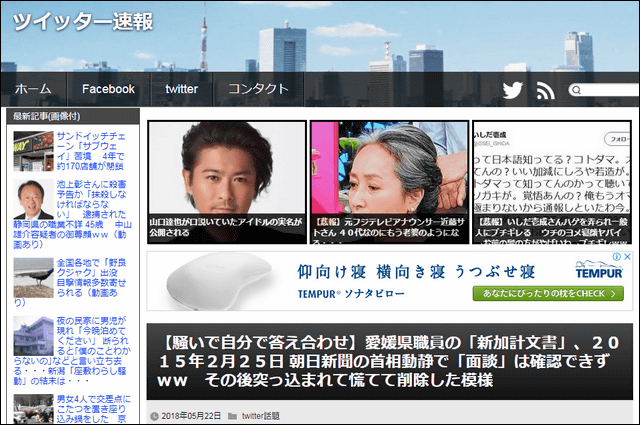
Task: Open the コンタクト page from menu
Action: pos(258,89)
